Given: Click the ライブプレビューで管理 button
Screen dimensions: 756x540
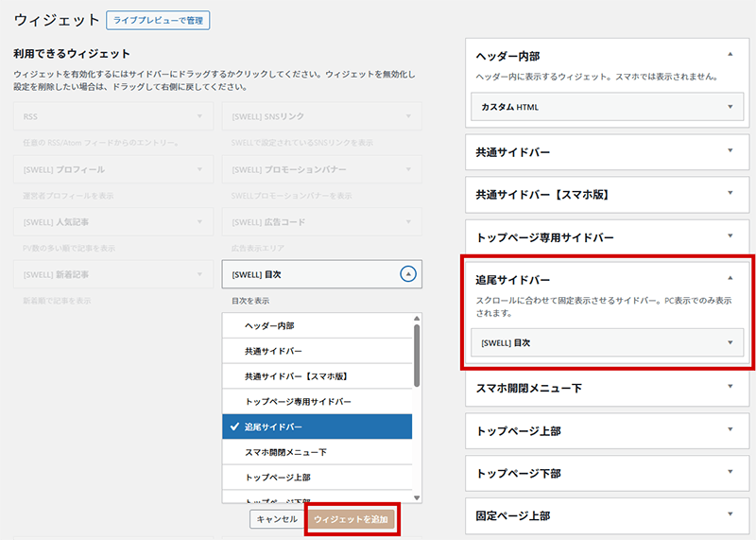Looking at the screenshot, I should (x=157, y=20).
